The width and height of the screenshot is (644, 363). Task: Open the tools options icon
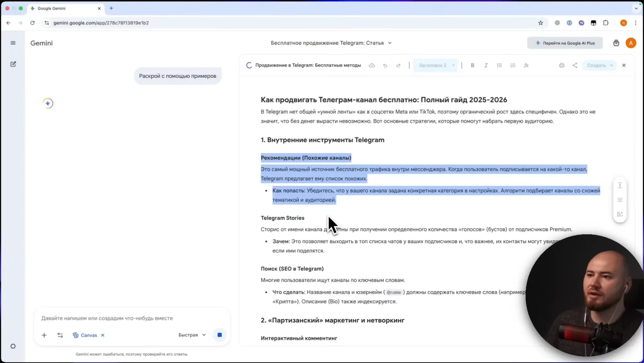point(60,335)
